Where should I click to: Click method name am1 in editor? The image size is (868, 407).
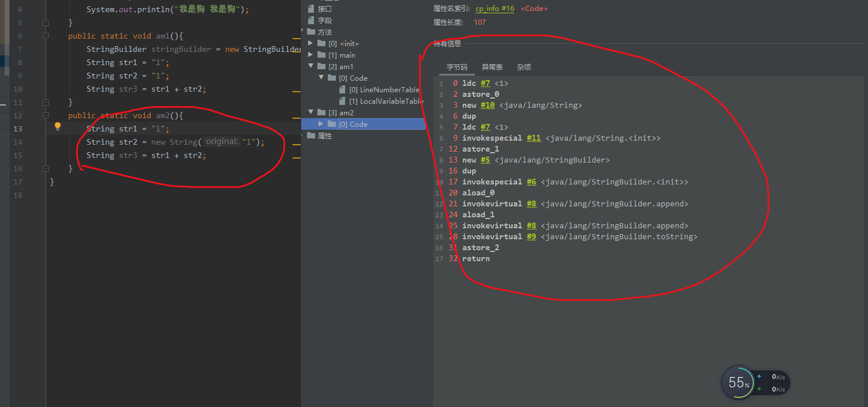click(163, 36)
